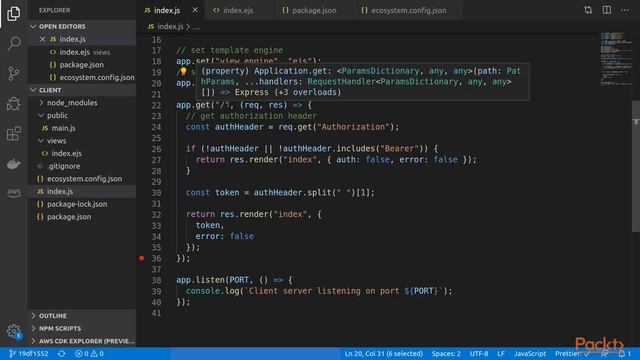Collapse the views folder

point(82,141)
